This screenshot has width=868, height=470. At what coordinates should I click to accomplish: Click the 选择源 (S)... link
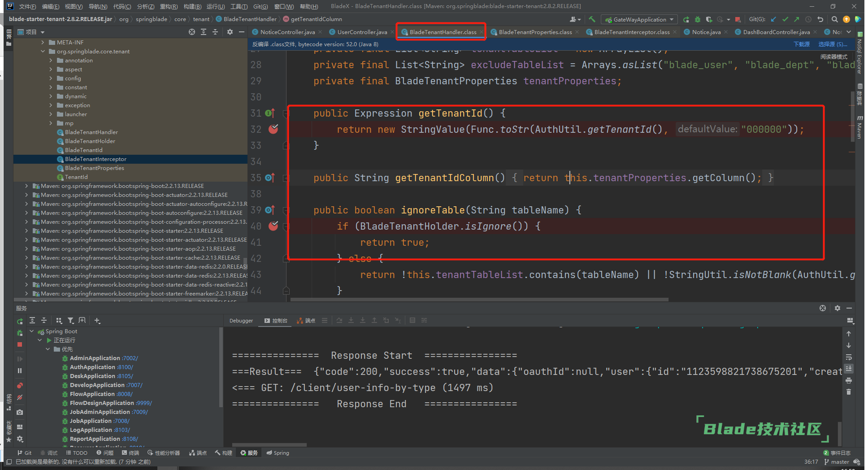(x=833, y=44)
